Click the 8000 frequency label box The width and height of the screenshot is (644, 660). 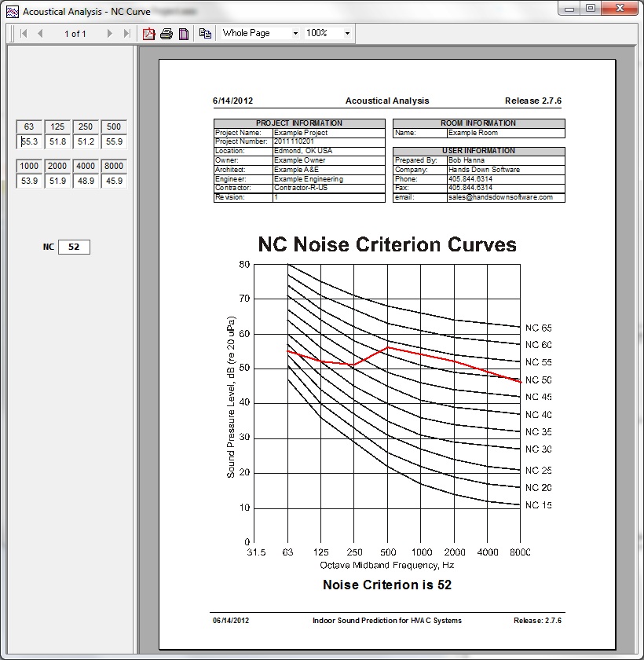tap(114, 166)
